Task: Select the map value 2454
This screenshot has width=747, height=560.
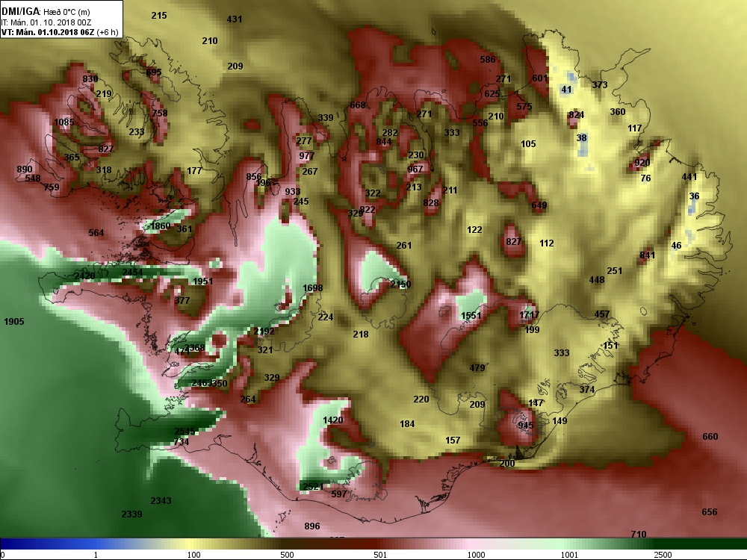Action: tap(132, 273)
